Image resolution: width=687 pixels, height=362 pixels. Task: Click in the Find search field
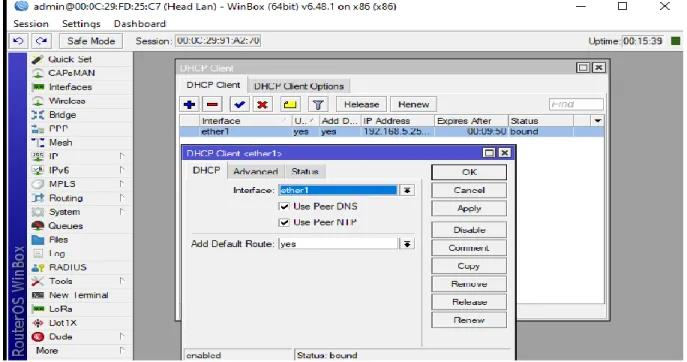coord(576,104)
